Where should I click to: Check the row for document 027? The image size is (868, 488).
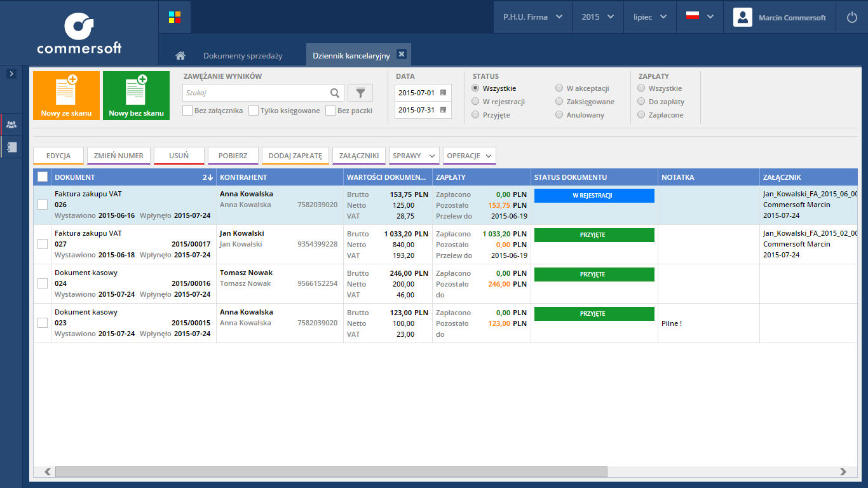point(43,244)
